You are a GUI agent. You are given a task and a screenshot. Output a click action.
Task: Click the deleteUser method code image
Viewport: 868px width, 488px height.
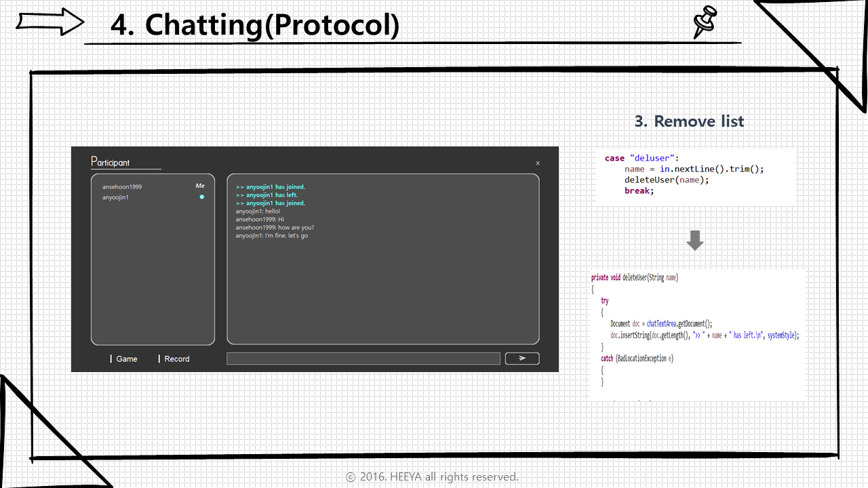coord(697,335)
